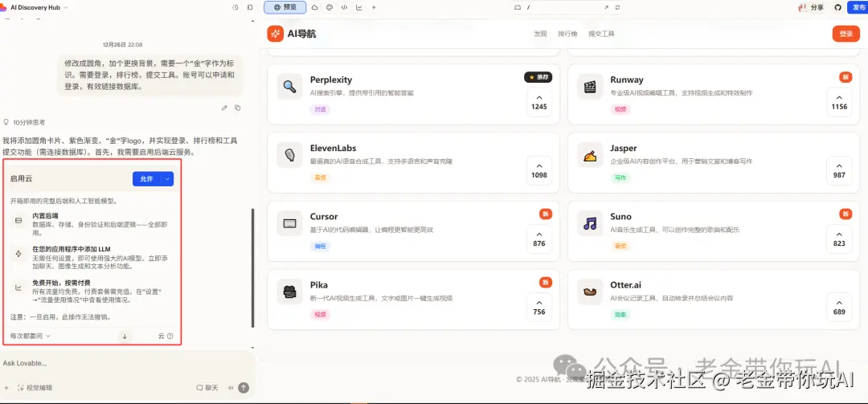Toggle the side panel layout icon

(x=250, y=8)
